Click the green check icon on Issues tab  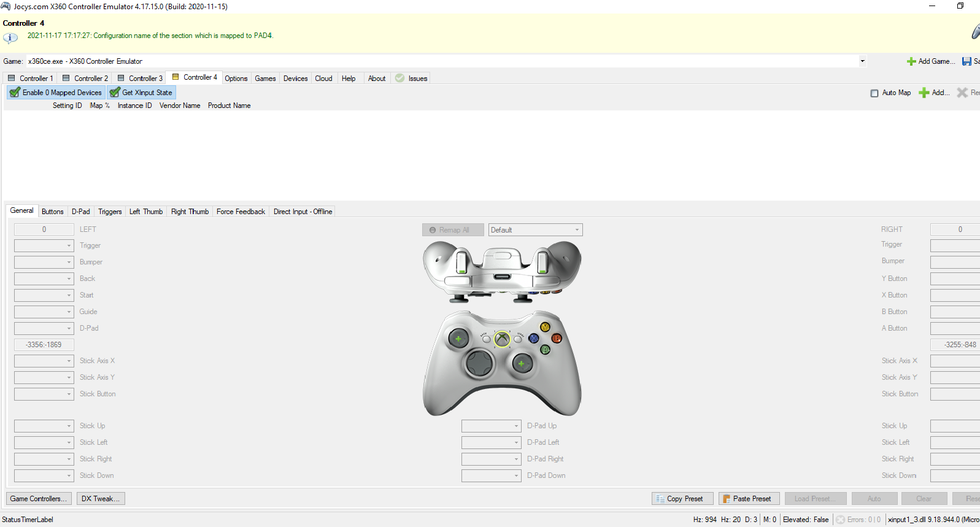tap(400, 78)
